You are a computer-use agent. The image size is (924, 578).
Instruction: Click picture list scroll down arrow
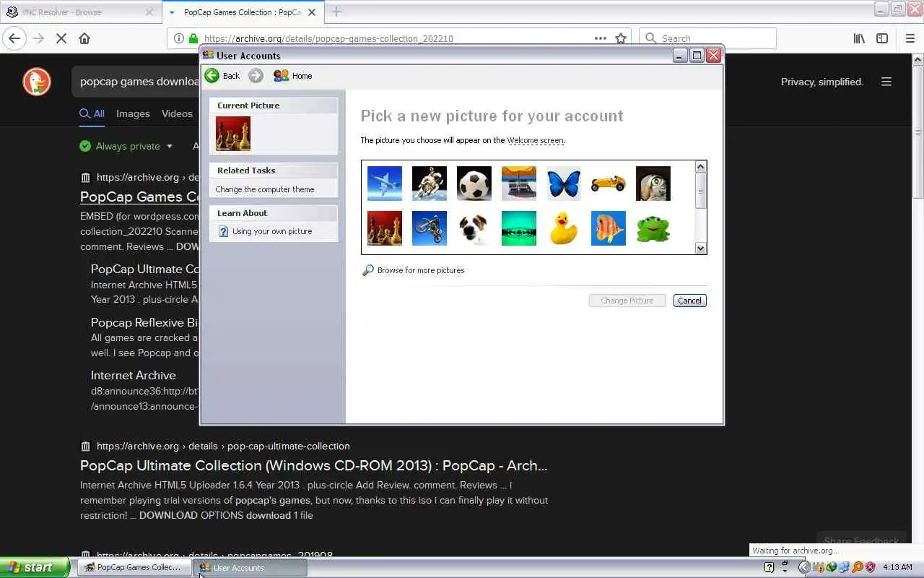tap(700, 248)
